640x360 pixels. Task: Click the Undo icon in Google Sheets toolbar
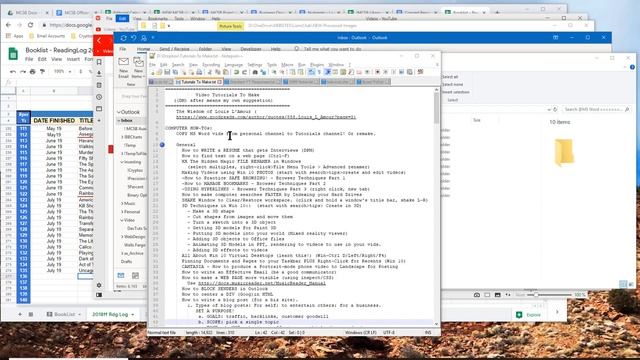(x=13, y=71)
